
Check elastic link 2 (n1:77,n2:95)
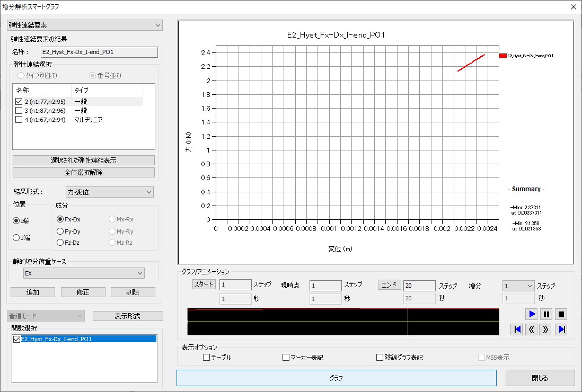coord(19,101)
